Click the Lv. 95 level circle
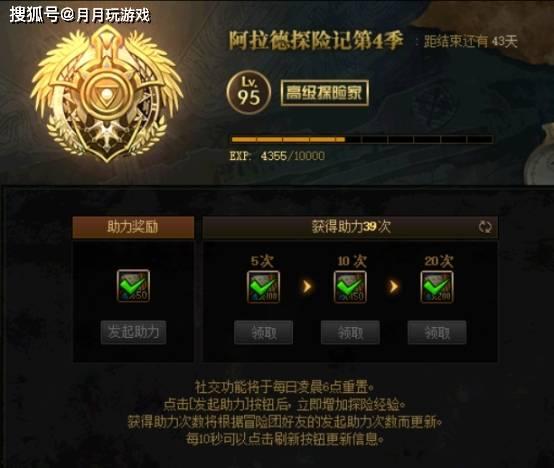 [x=249, y=92]
